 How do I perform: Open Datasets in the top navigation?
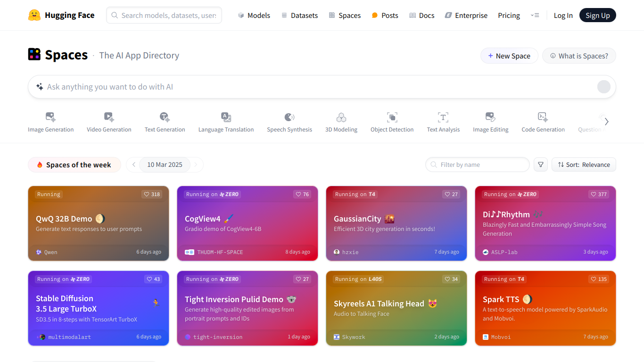(299, 15)
